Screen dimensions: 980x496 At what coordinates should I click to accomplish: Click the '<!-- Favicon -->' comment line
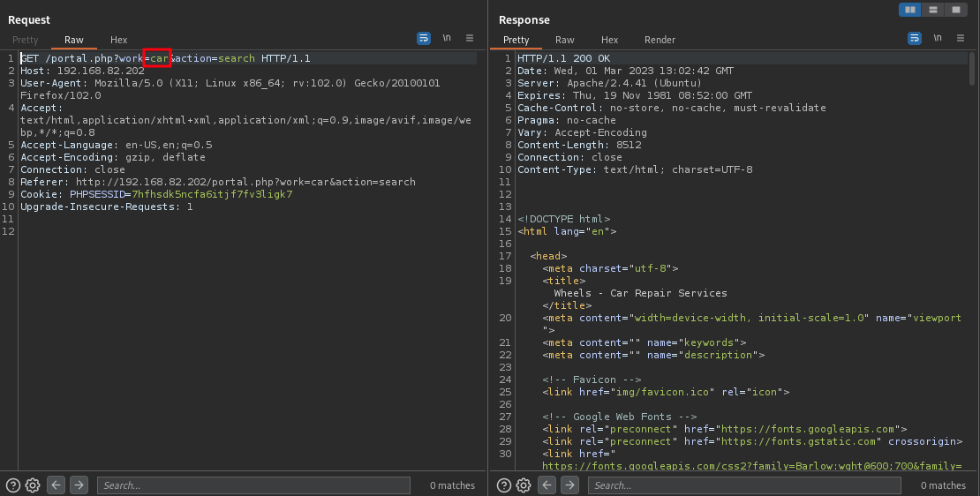[592, 380]
